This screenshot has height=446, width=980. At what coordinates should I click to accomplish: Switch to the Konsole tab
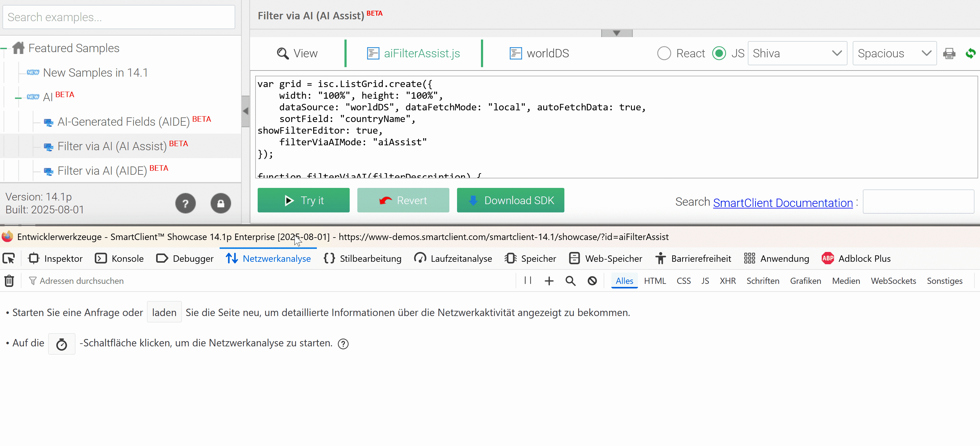click(119, 258)
